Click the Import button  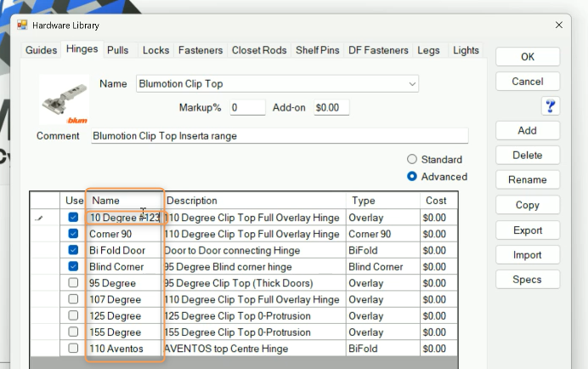528,255
